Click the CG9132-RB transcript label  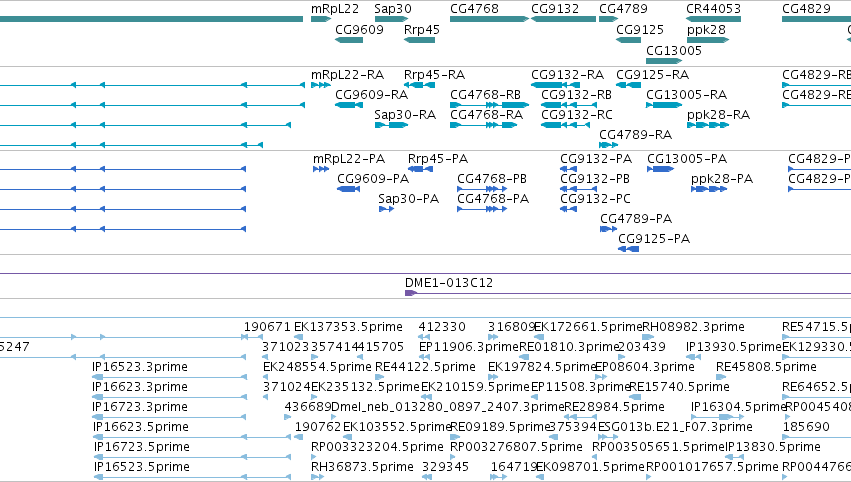click(576, 94)
